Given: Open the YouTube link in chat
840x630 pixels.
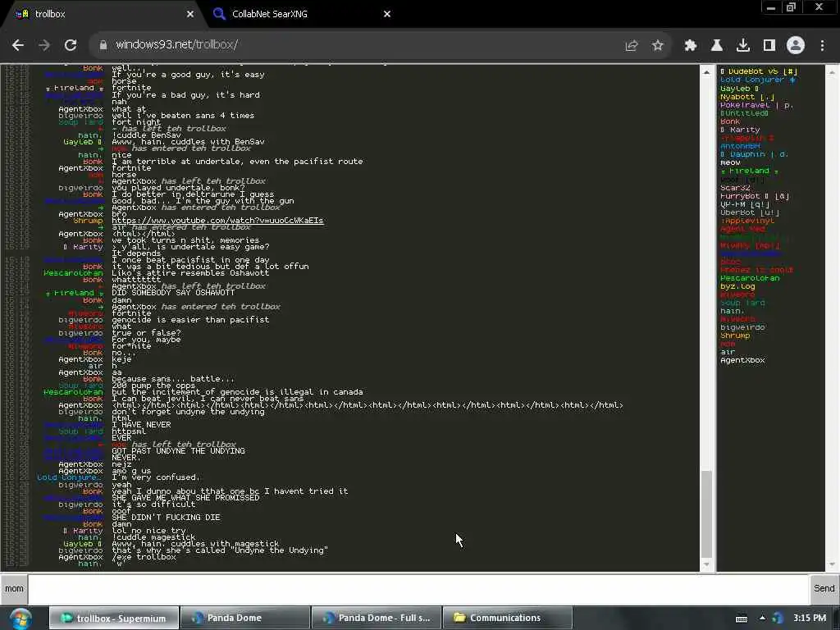Looking at the screenshot, I should [217, 220].
